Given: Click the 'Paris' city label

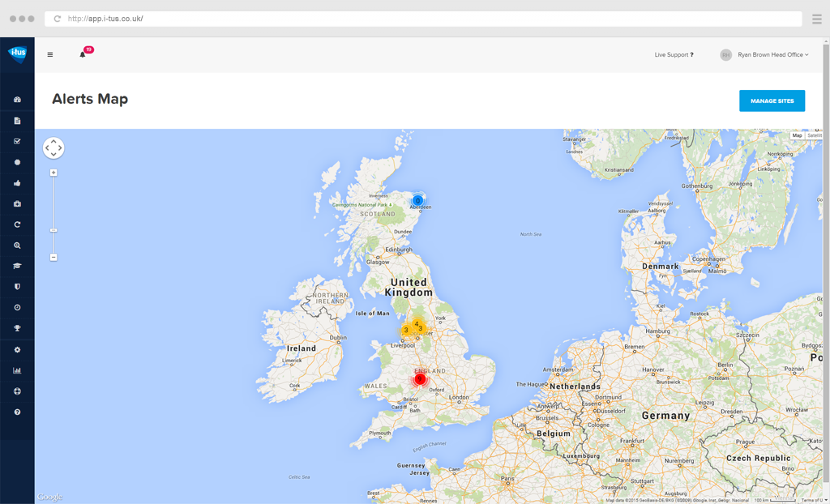Looking at the screenshot, I should click(507, 479).
